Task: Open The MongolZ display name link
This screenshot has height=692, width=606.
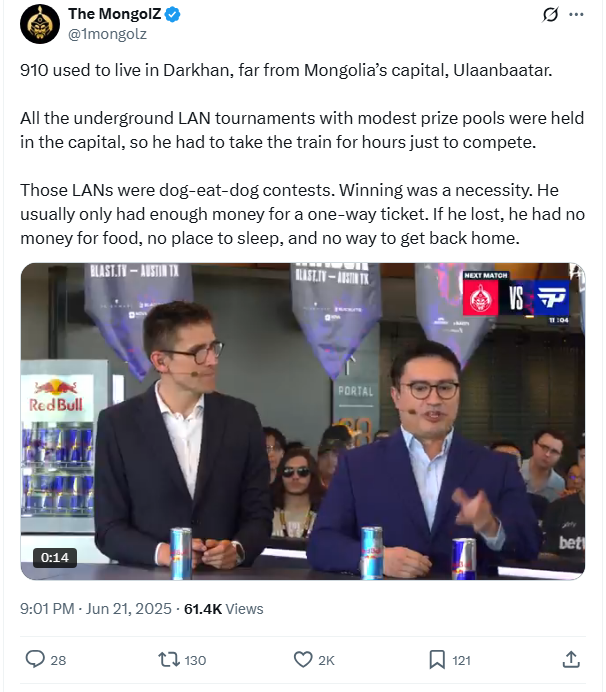Action: (x=115, y=14)
